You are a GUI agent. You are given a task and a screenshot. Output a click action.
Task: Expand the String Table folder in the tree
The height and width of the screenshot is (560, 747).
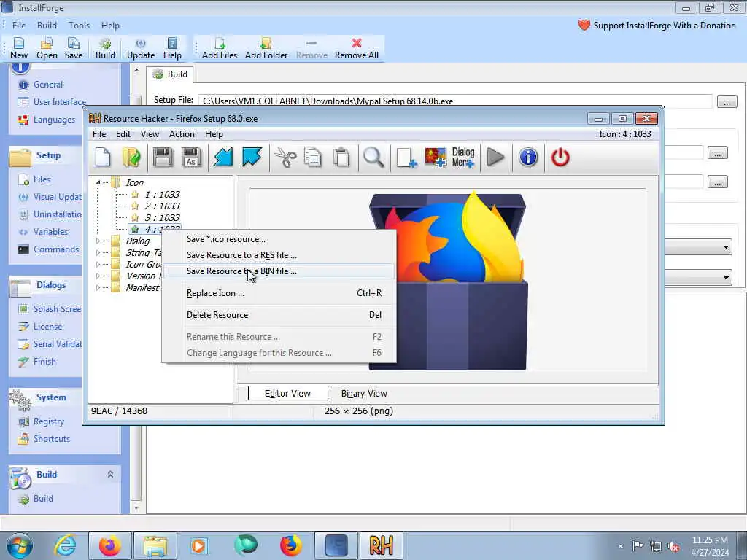click(x=98, y=252)
